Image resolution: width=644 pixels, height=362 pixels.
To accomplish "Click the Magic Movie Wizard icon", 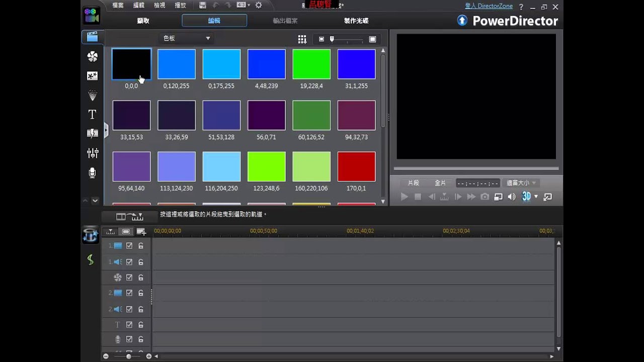I will tap(91, 235).
